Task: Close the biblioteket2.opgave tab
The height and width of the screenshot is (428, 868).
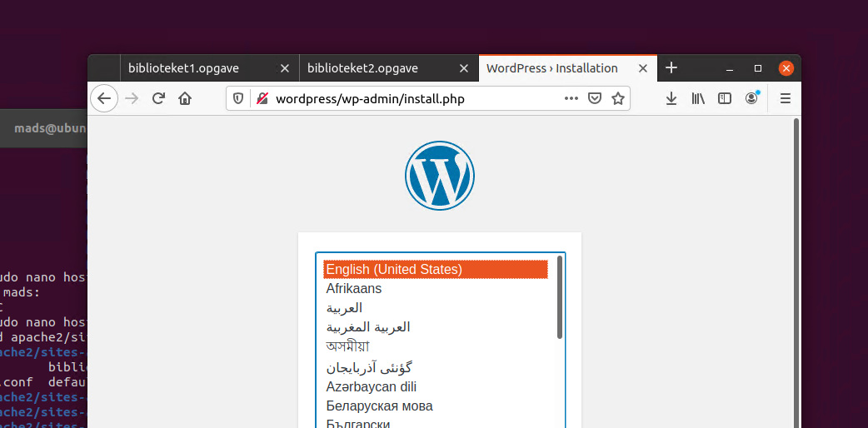Action: 464,68
